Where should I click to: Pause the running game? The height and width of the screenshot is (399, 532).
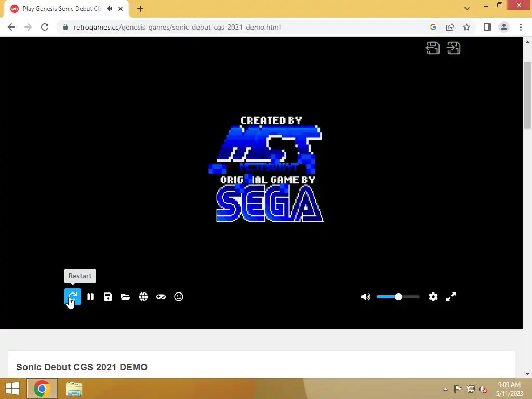[90, 297]
